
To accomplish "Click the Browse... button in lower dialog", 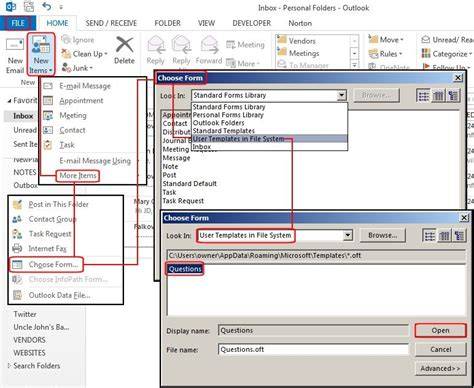I will point(382,235).
